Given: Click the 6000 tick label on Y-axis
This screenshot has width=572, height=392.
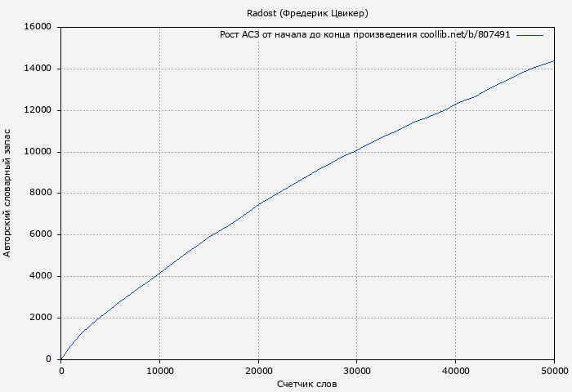Looking at the screenshot, I should [x=41, y=235].
